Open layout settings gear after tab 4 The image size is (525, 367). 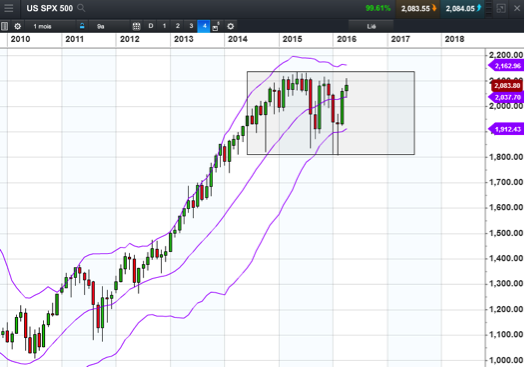[230, 26]
